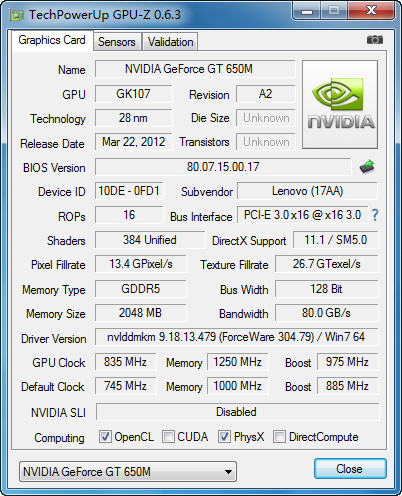Click the Technology field 28 nm
Viewport: 402px width, 496px height.
(x=134, y=118)
